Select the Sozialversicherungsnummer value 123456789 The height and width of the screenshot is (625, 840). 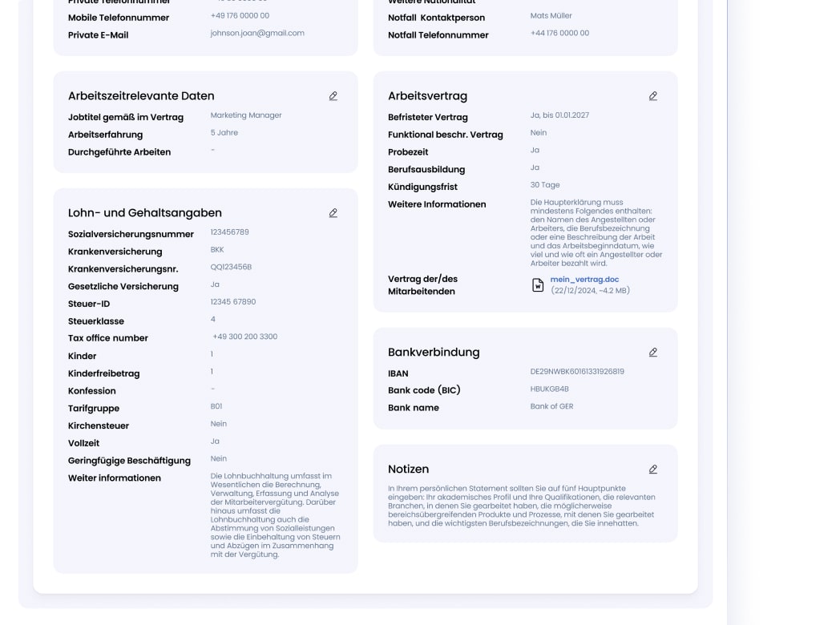click(230, 232)
